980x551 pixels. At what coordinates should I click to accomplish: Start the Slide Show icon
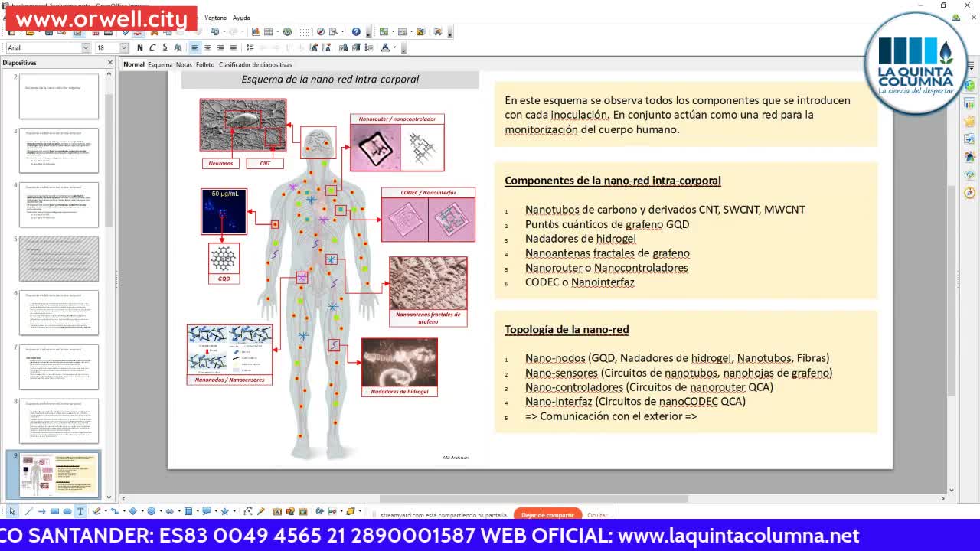(x=438, y=31)
